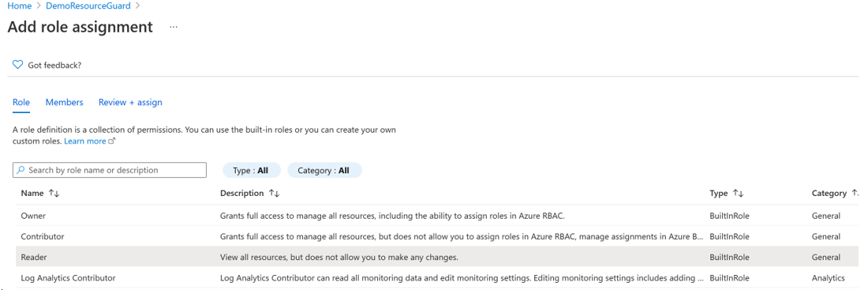868x290 pixels.
Task: Open the DemoResourceGuard breadcrumb link
Action: click(x=88, y=6)
